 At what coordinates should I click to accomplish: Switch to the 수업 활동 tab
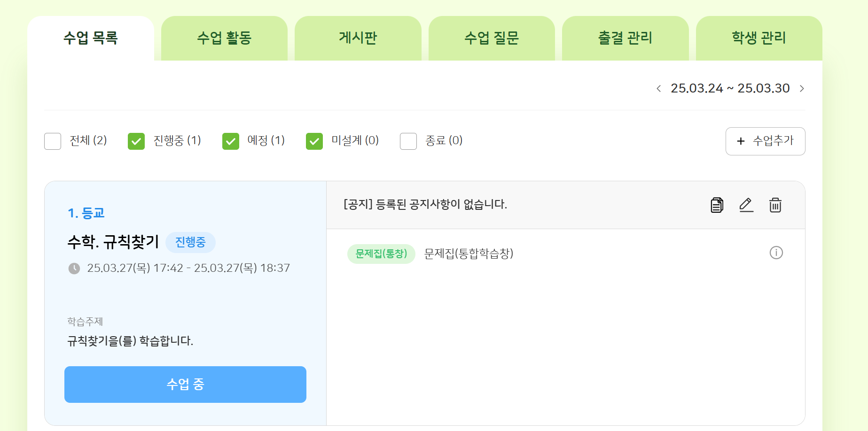pyautogui.click(x=224, y=38)
